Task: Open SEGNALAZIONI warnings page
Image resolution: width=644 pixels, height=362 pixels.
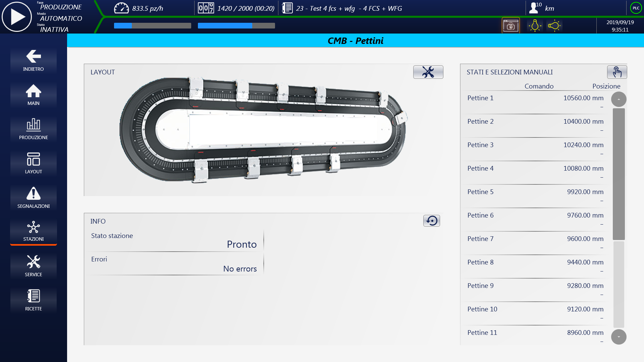Action: click(34, 198)
